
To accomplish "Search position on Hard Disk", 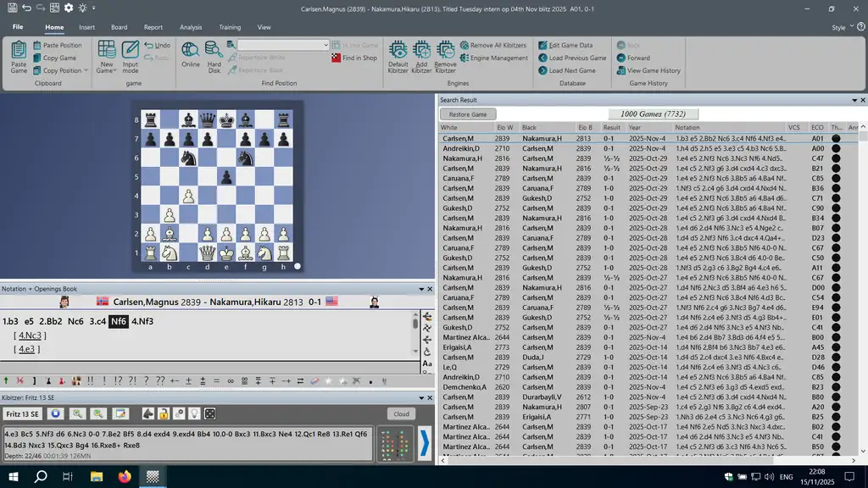I will point(214,55).
